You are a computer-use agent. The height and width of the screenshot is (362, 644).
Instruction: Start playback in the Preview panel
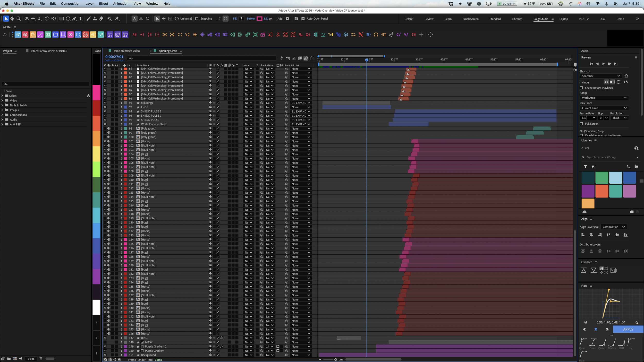point(604,64)
